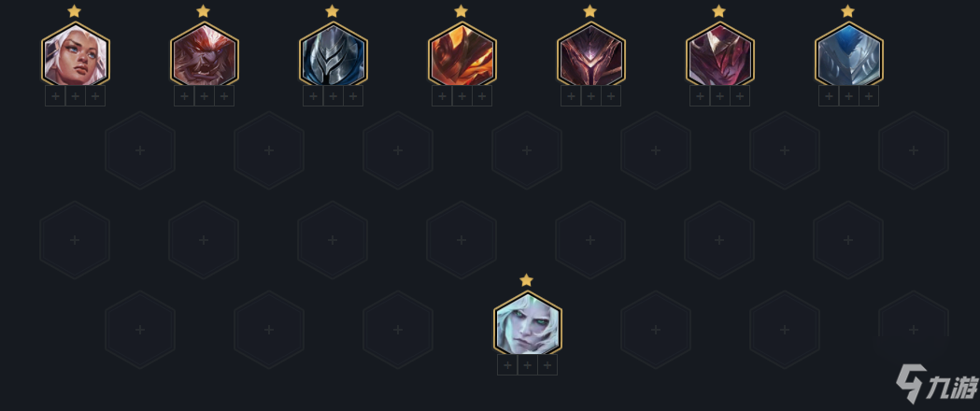Viewport: 980px width, 411px height.
Task: Add champion to empty hex right of pale-haired champion
Action: (x=656, y=330)
